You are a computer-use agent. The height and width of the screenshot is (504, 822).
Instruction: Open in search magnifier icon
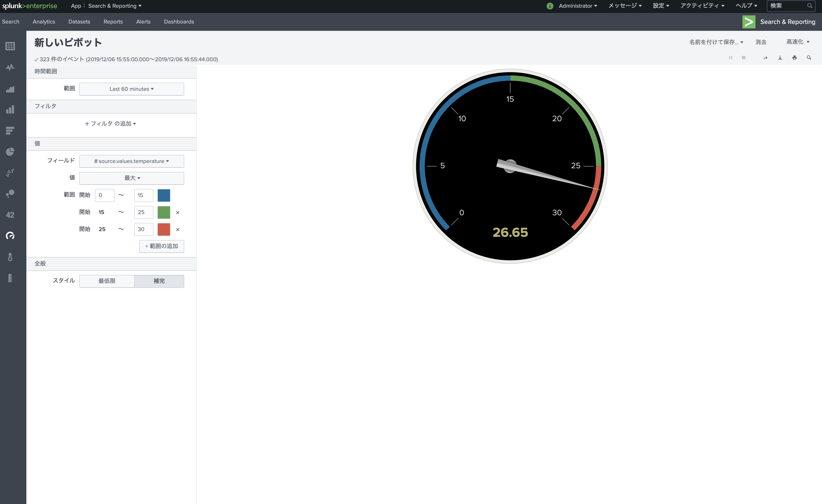coord(809,58)
